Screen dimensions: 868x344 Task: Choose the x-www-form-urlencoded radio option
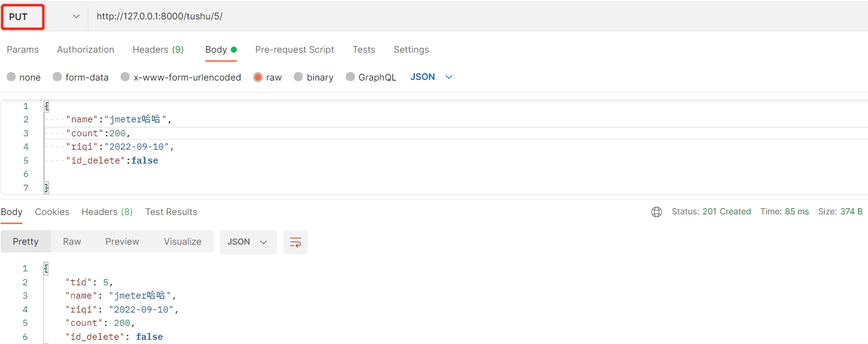pos(125,77)
